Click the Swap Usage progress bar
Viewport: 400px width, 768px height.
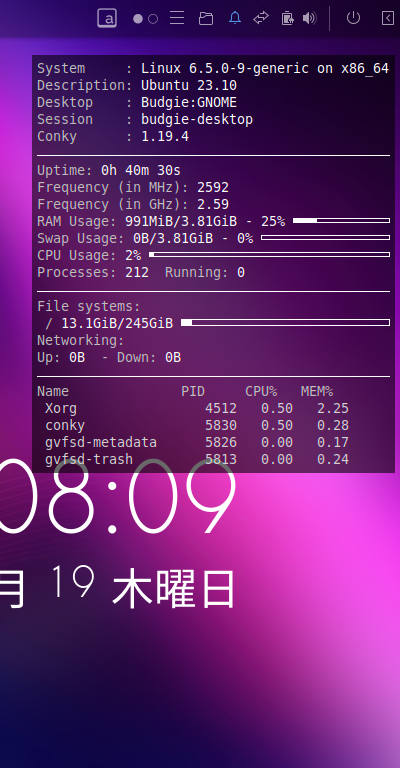coord(326,238)
